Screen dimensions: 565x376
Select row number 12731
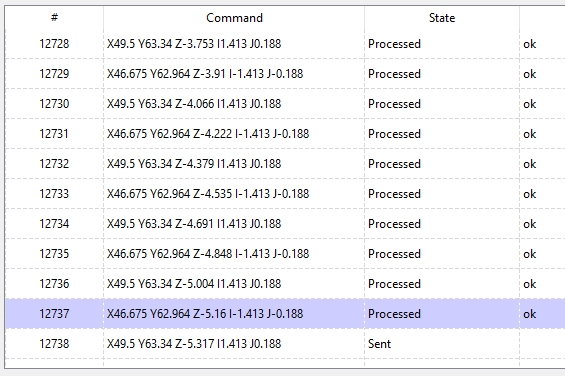coord(54,134)
